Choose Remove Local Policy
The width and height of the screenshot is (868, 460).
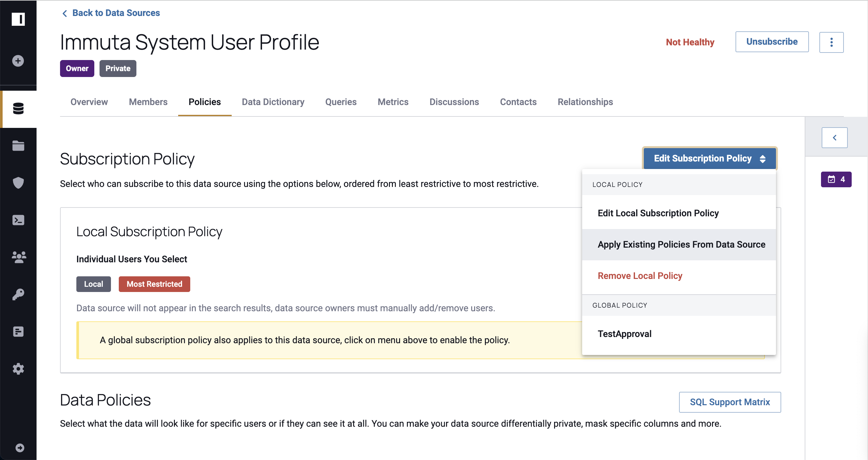[x=679, y=276]
